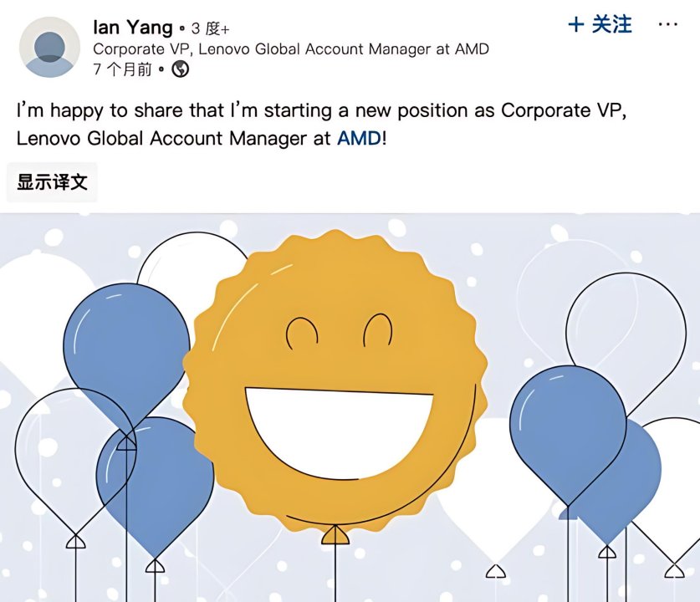Follow Ian Yang with 关注 button
The height and width of the screenshot is (602, 700).
(600, 24)
